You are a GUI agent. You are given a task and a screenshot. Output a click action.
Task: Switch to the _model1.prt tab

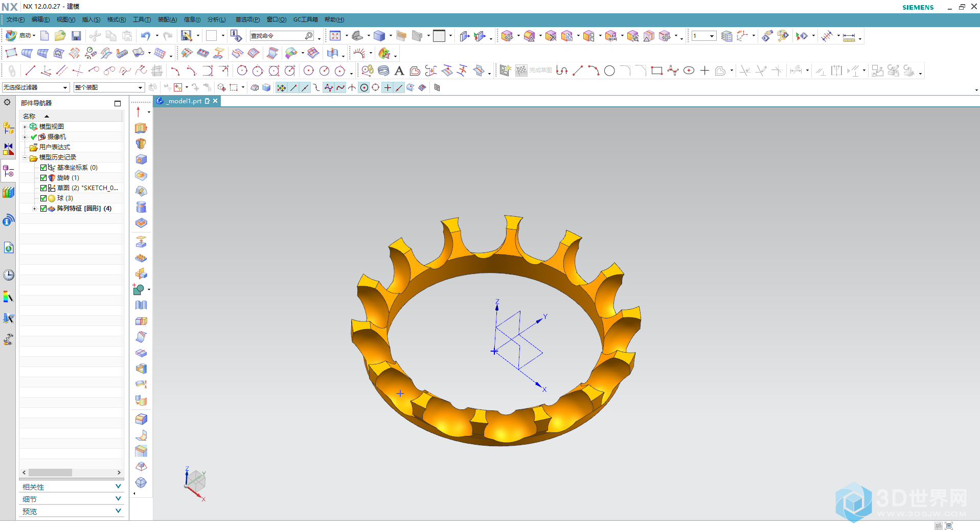coord(185,101)
